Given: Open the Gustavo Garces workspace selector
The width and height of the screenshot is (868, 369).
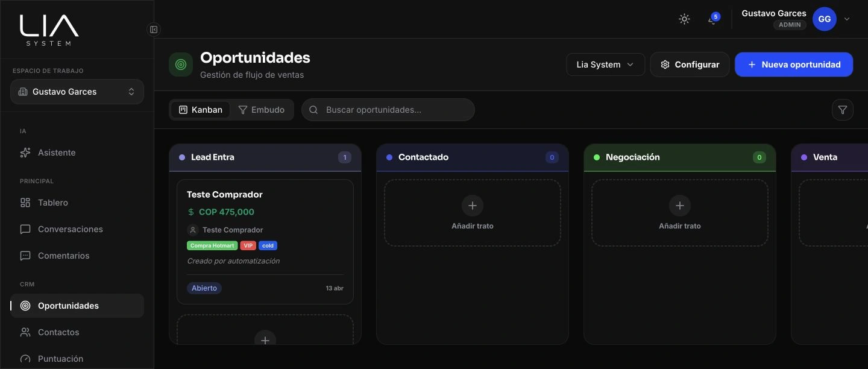Looking at the screenshot, I should tap(77, 92).
